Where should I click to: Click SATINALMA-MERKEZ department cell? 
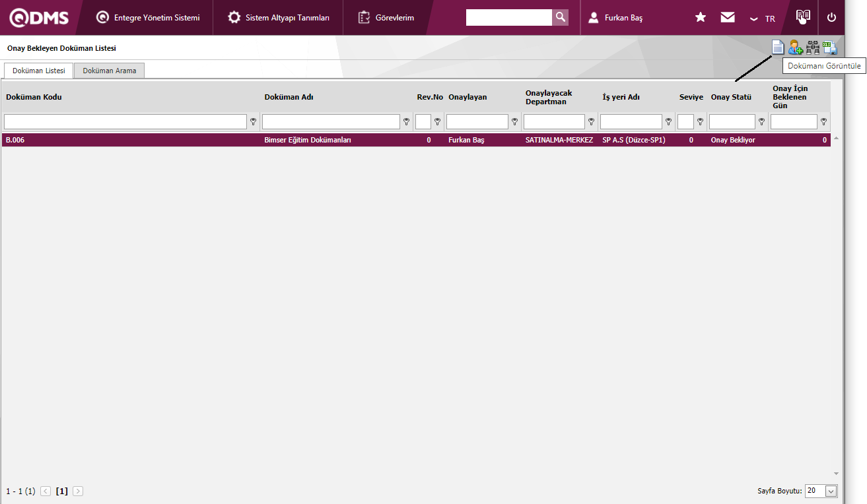pyautogui.click(x=559, y=140)
